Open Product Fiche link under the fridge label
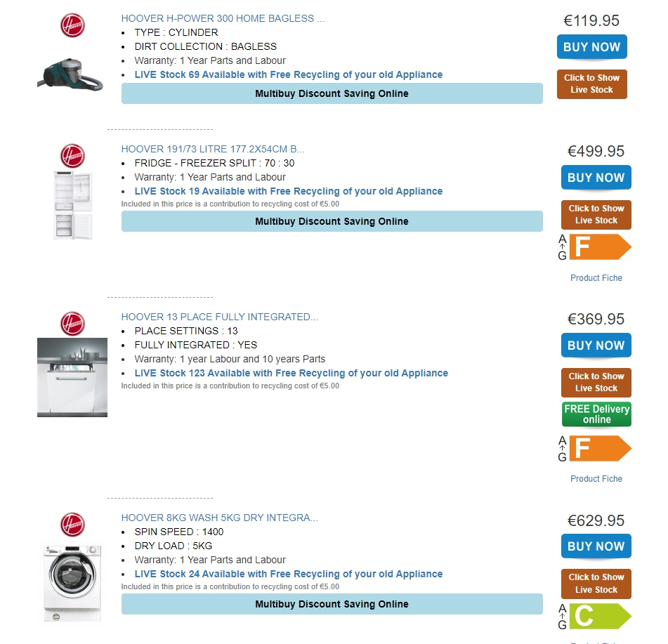The width and height of the screenshot is (668, 644). coord(596,278)
